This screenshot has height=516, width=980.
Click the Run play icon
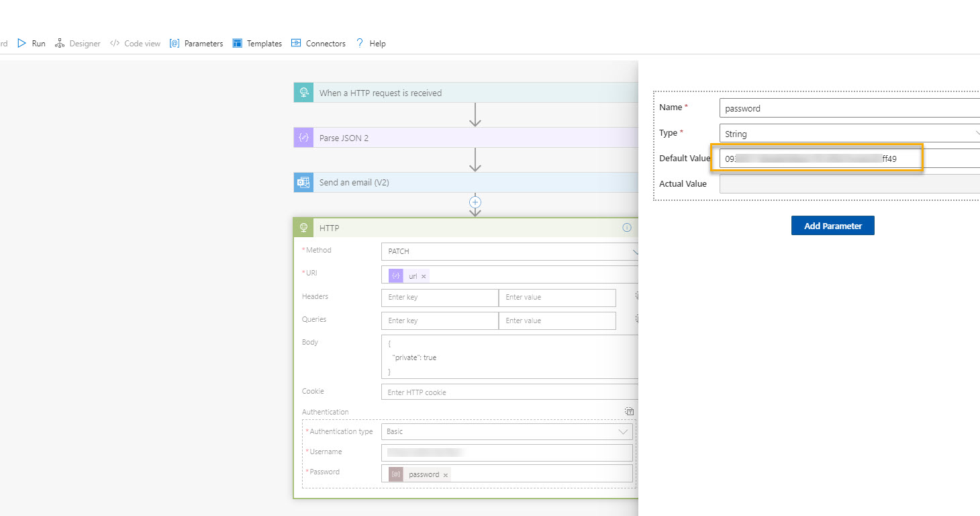21,43
